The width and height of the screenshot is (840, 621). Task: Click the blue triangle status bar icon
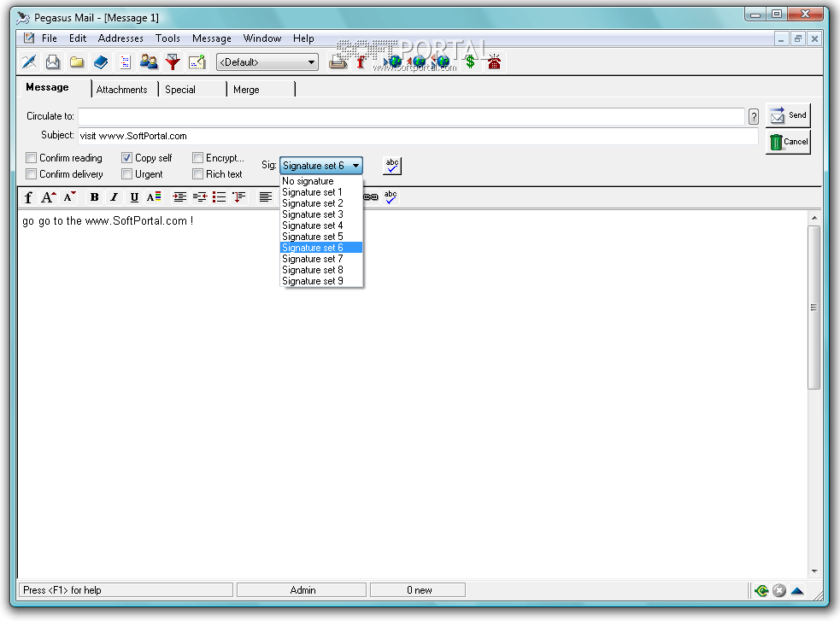[797, 590]
